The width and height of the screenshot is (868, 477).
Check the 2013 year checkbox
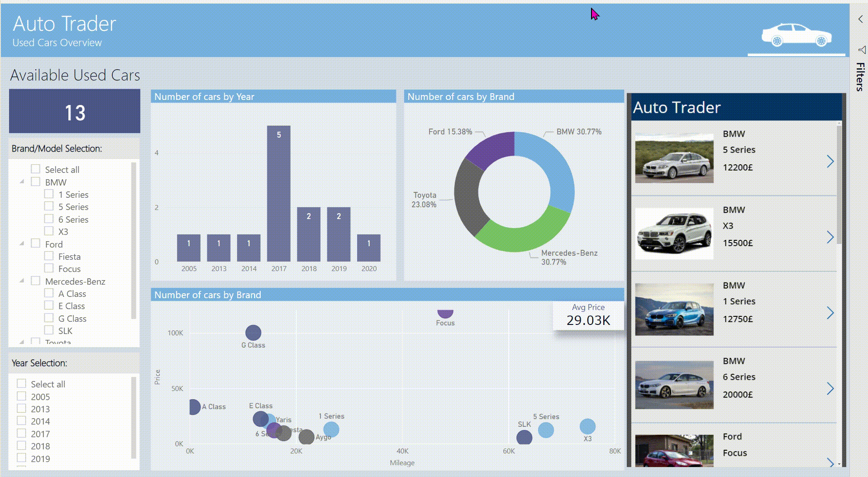click(21, 408)
